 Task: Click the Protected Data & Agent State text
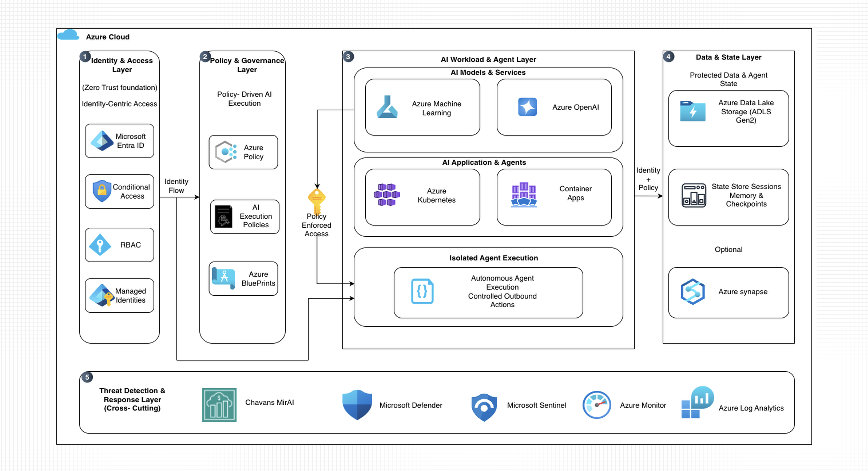click(x=728, y=79)
